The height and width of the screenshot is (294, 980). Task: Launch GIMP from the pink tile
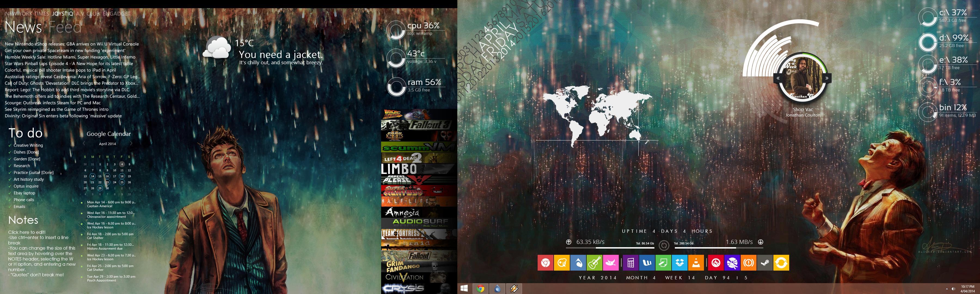[x=611, y=263]
